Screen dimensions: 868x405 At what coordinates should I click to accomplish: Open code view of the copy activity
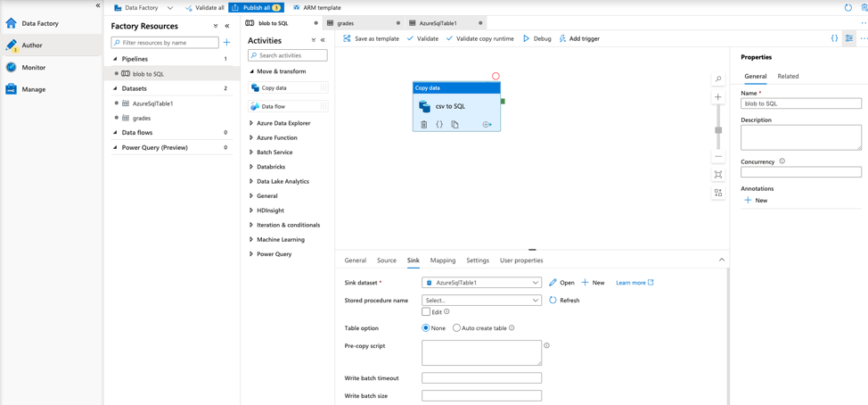[439, 125]
